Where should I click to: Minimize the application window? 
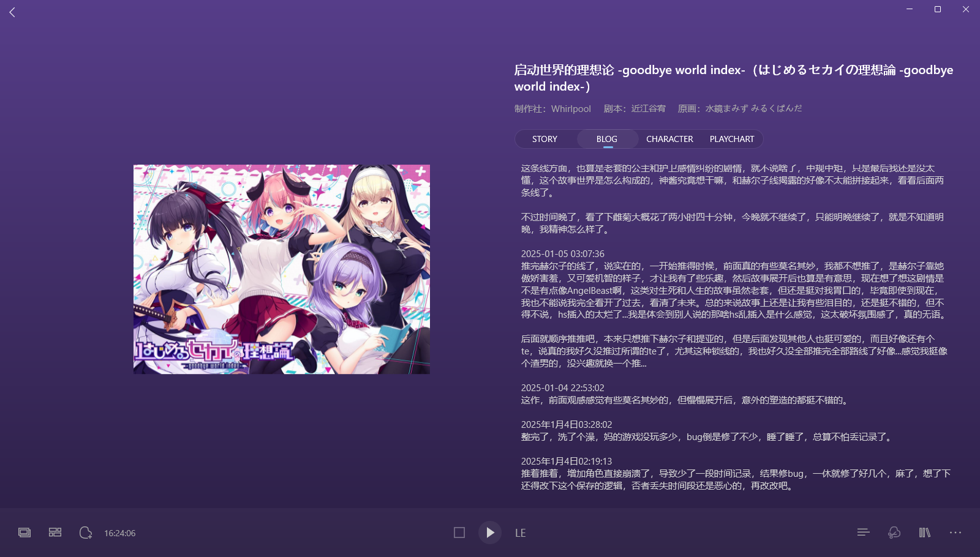[x=910, y=9]
